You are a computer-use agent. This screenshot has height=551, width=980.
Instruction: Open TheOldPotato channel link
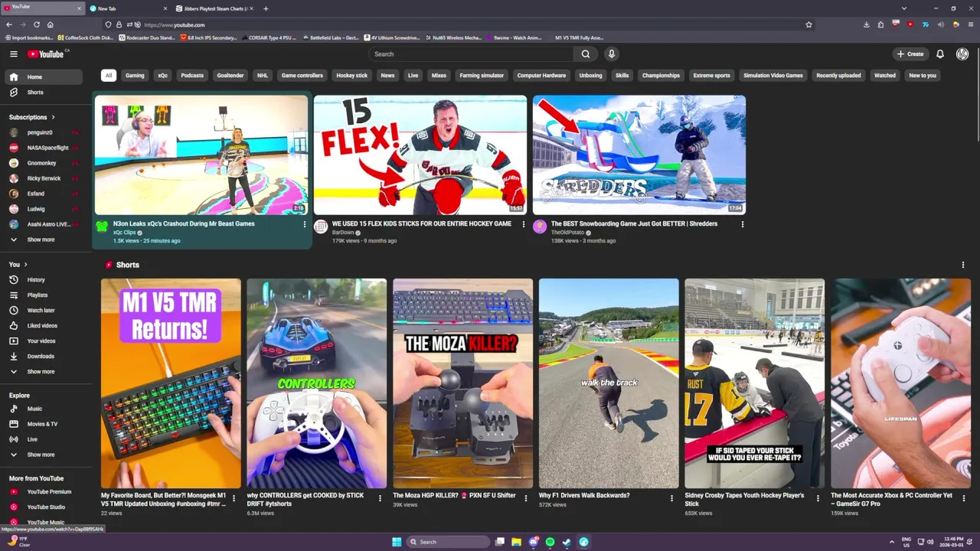567,233
